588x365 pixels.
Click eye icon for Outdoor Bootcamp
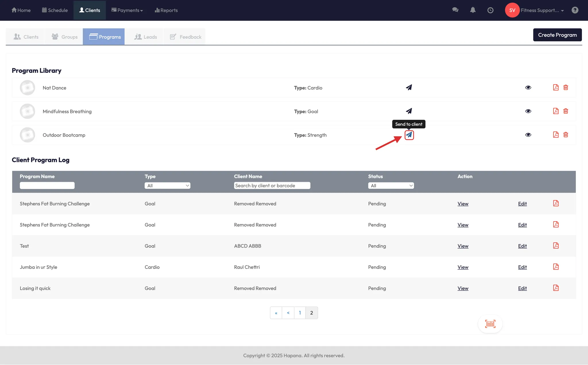pyautogui.click(x=528, y=135)
